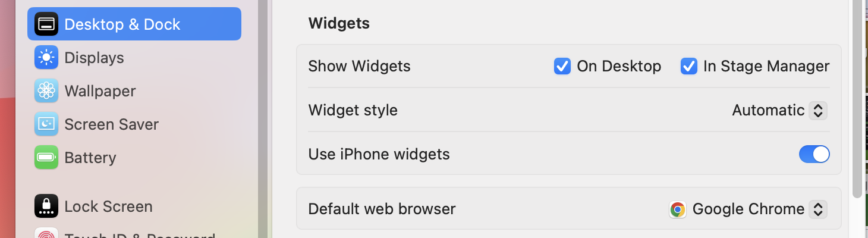Click the settings pane vertical scrollbar

pyautogui.click(x=857, y=98)
